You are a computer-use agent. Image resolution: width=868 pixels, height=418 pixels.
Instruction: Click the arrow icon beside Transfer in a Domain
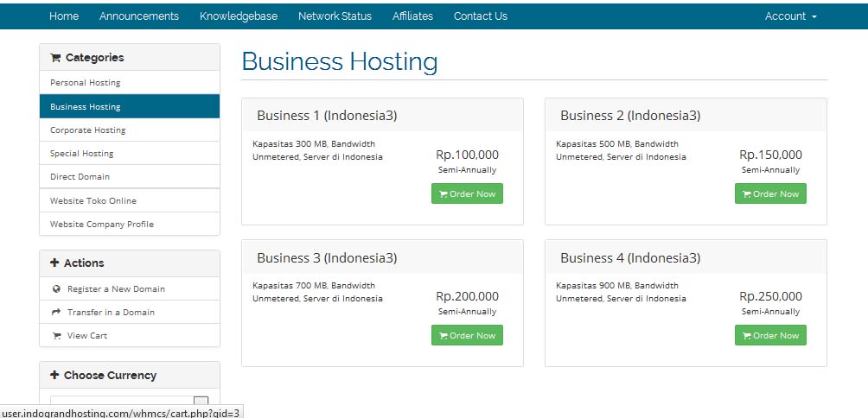click(56, 313)
